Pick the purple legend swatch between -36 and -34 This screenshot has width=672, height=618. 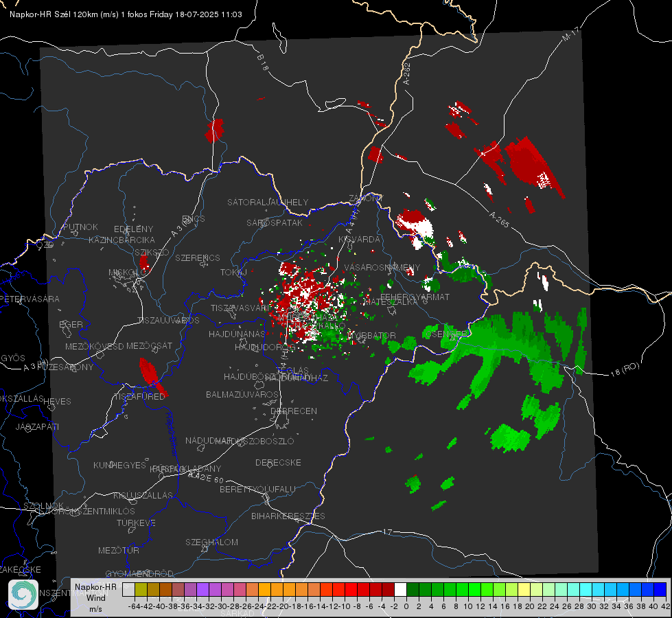pos(190,589)
